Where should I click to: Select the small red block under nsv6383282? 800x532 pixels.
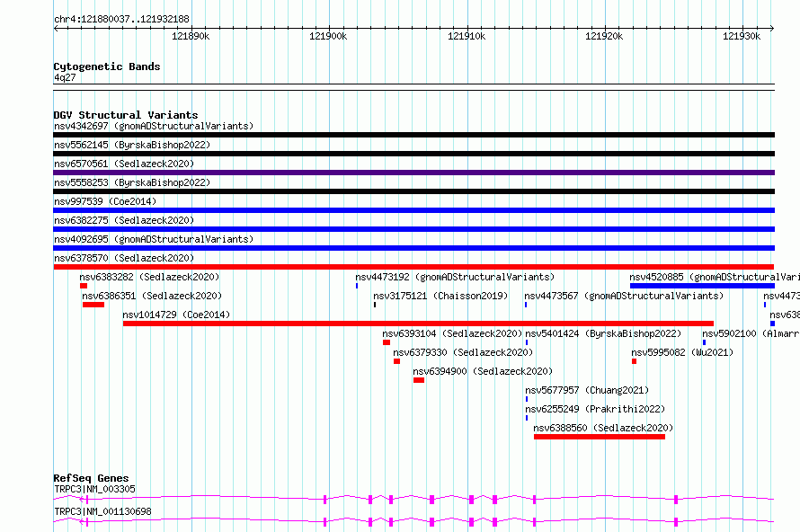[x=84, y=286]
